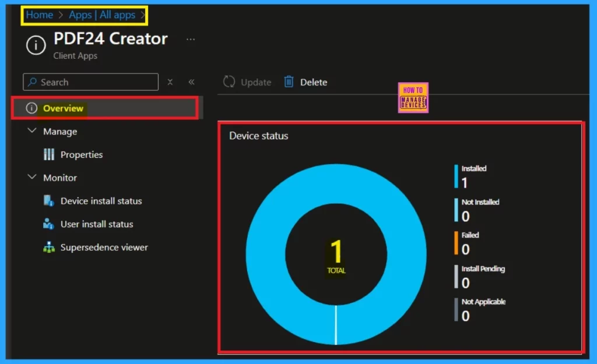Click the 'PDF24 Creator' title
Viewport: 597px width, 364px height.
pos(110,39)
